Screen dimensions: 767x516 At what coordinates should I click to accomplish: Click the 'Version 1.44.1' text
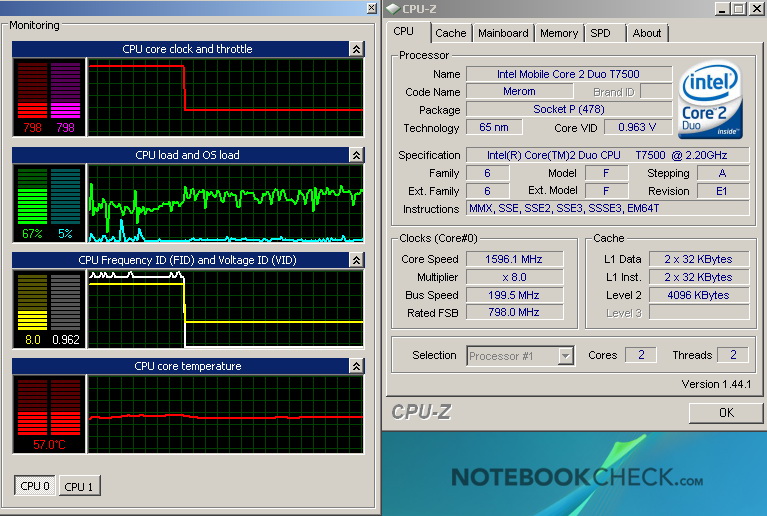pyautogui.click(x=716, y=384)
